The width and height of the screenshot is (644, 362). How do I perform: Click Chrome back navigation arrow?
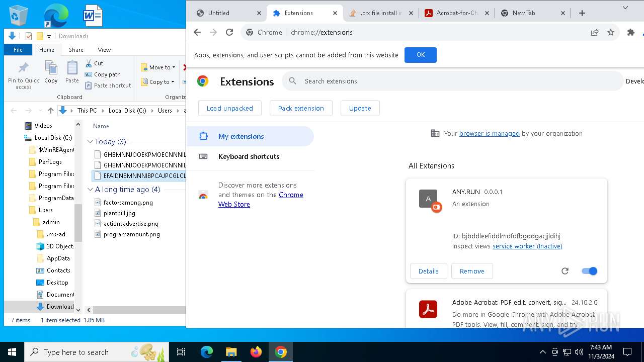[197, 32]
